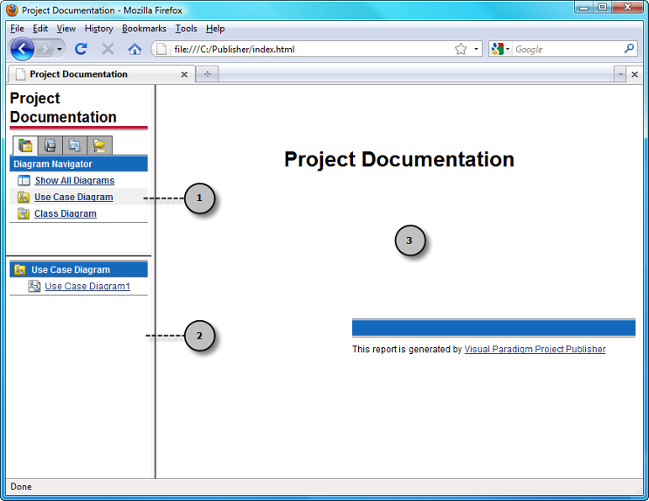This screenshot has width=649, height=501.
Task: Click the Class Diagram list icon
Action: (x=23, y=214)
